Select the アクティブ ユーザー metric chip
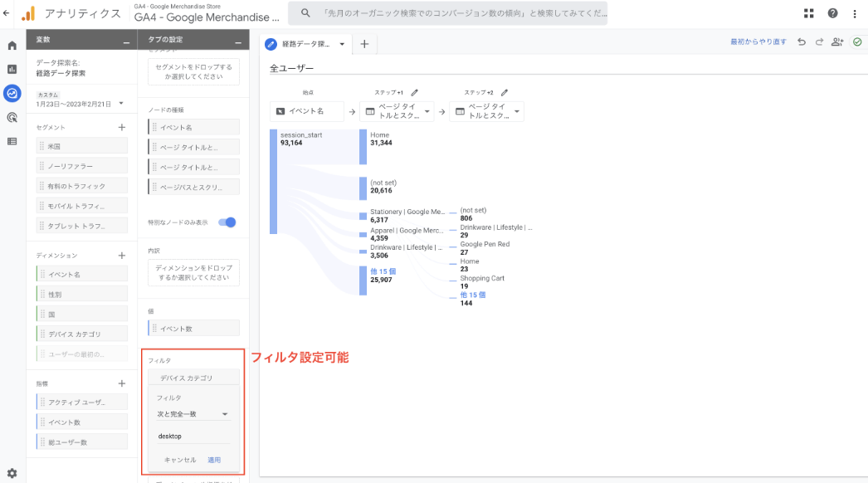 click(82, 402)
